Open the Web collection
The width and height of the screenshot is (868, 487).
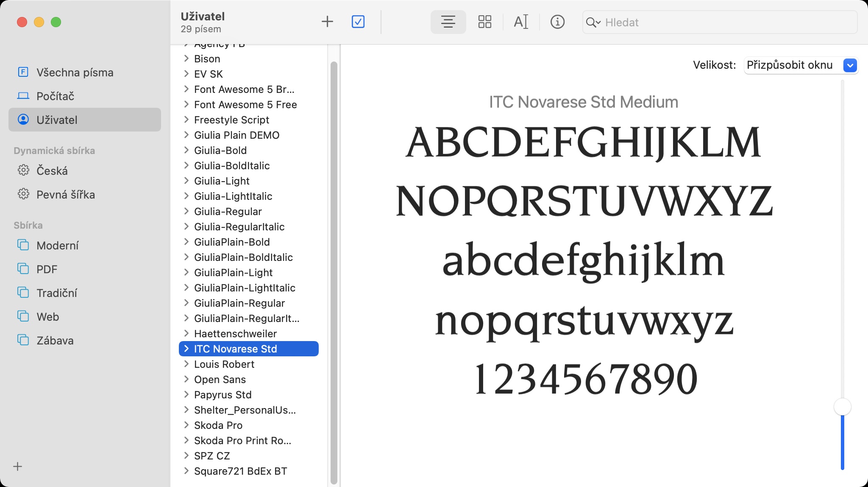(47, 317)
